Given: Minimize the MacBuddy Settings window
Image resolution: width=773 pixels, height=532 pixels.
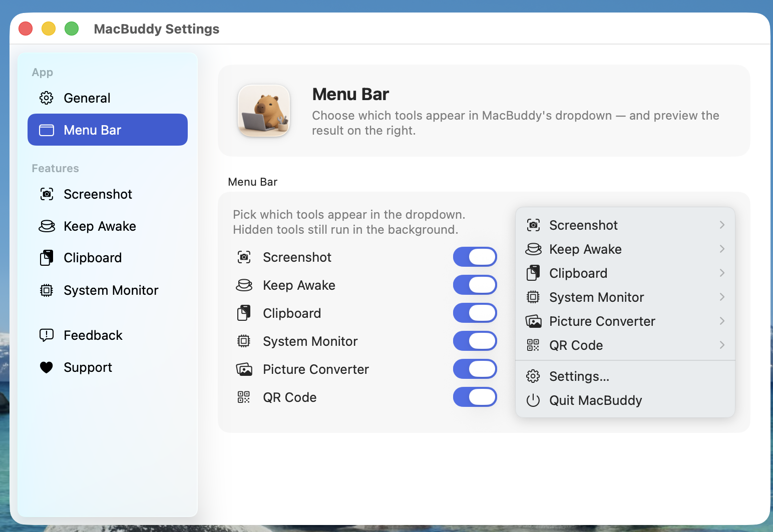Looking at the screenshot, I should point(49,29).
